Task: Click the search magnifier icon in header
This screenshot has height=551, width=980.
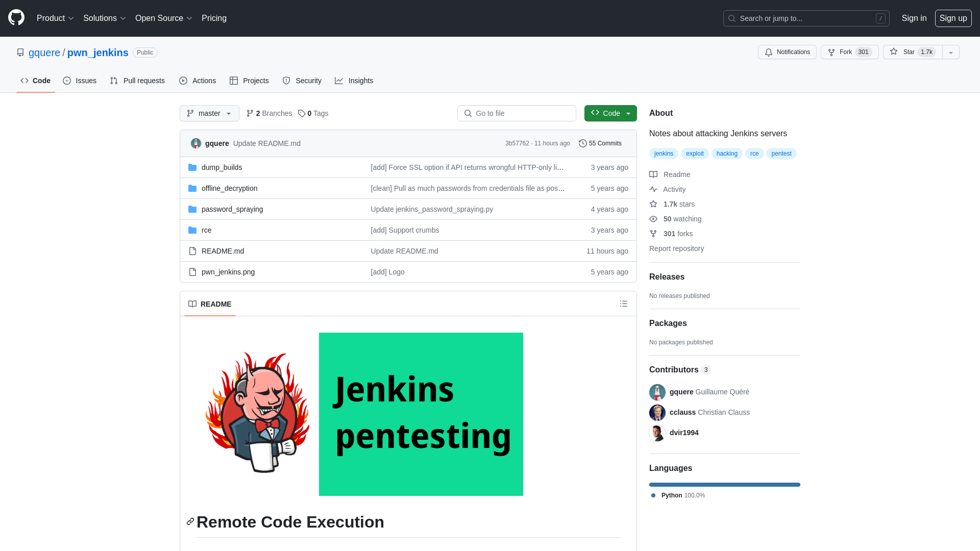Action: coord(732,18)
